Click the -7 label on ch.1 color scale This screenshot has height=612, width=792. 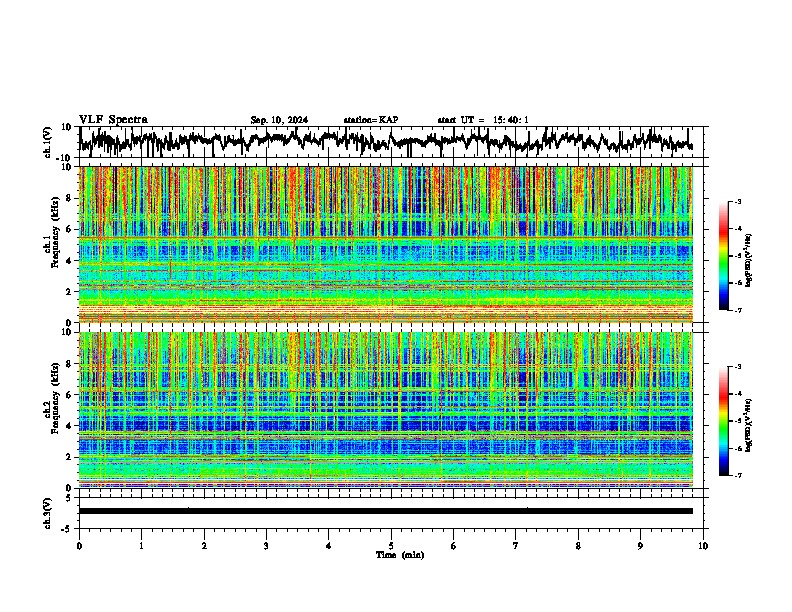point(737,310)
